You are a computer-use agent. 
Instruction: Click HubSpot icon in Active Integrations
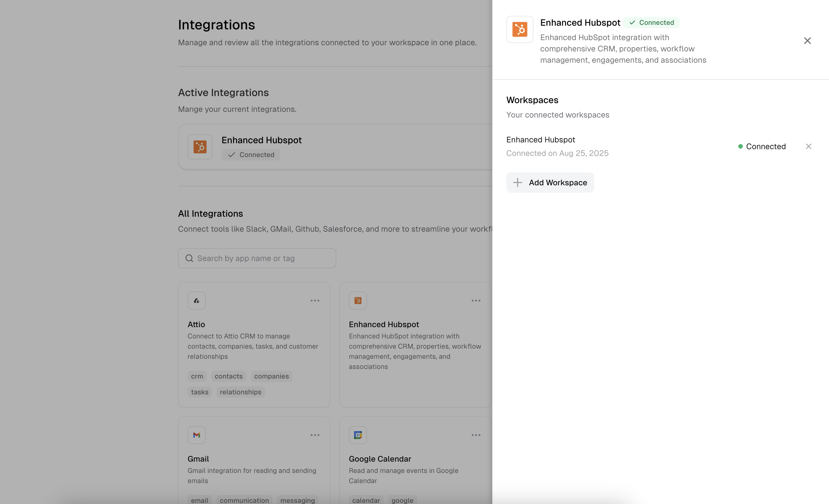pos(200,147)
